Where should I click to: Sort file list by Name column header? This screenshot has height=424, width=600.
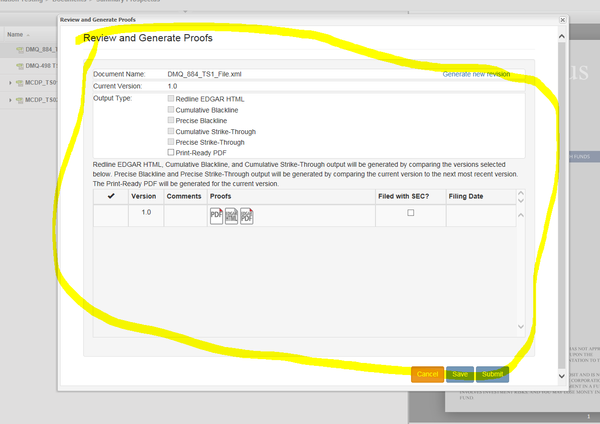point(20,34)
